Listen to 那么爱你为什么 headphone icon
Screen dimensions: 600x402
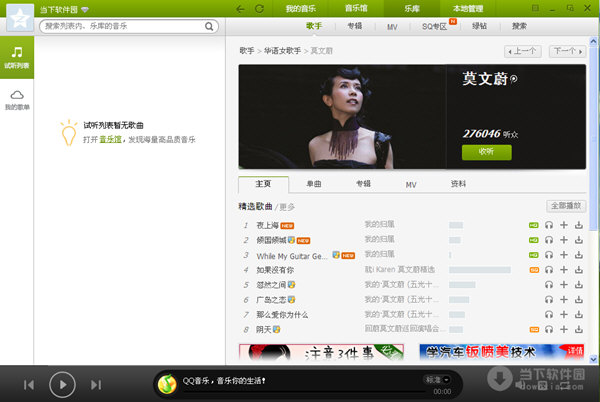(549, 314)
